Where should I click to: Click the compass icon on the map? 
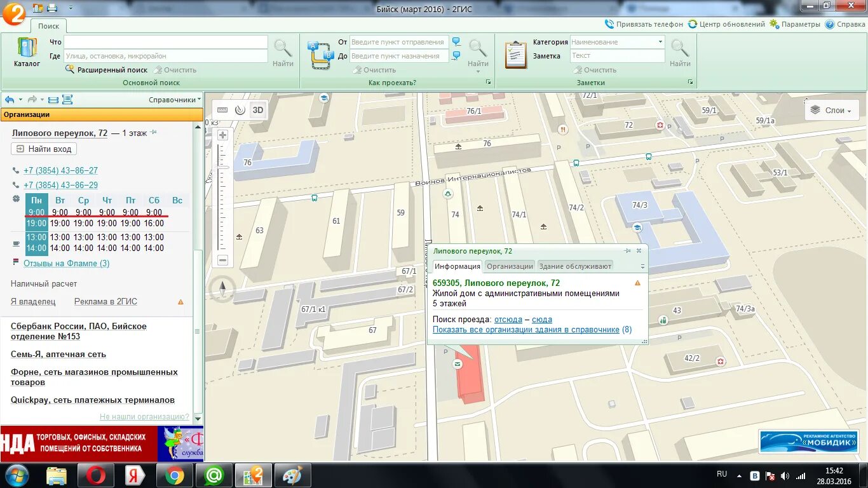click(x=222, y=289)
